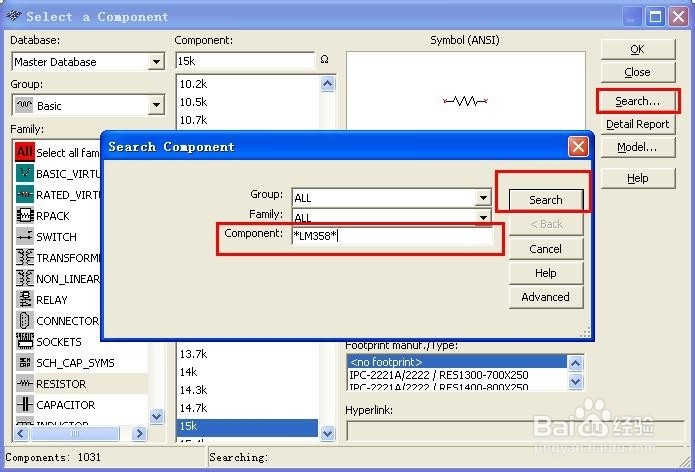Viewport: 695px width, 472px height.
Task: Click the Component field containing *LM358*
Action: (x=392, y=236)
